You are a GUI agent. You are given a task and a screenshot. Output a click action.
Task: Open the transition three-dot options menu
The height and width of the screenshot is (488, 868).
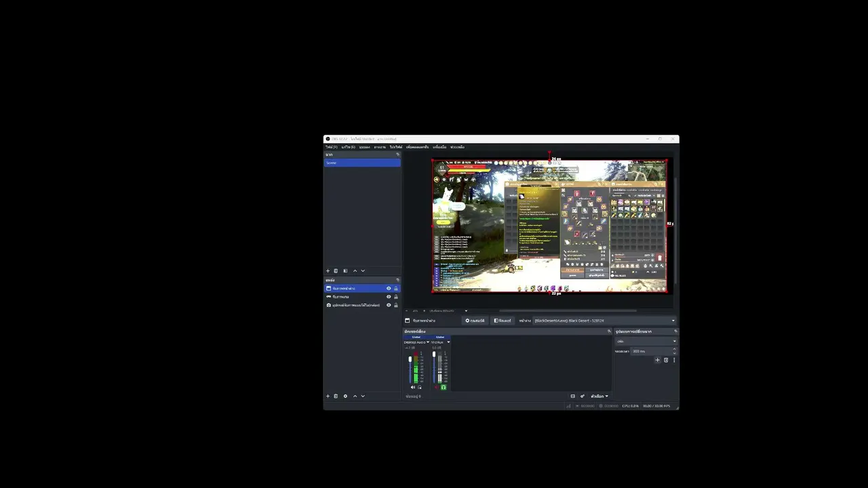[673, 360]
